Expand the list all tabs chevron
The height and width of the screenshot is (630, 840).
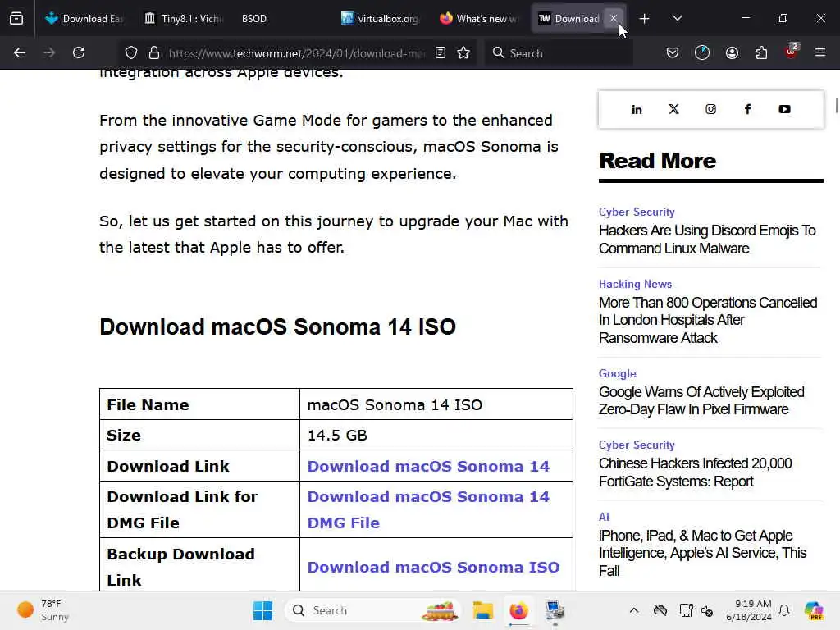click(677, 19)
